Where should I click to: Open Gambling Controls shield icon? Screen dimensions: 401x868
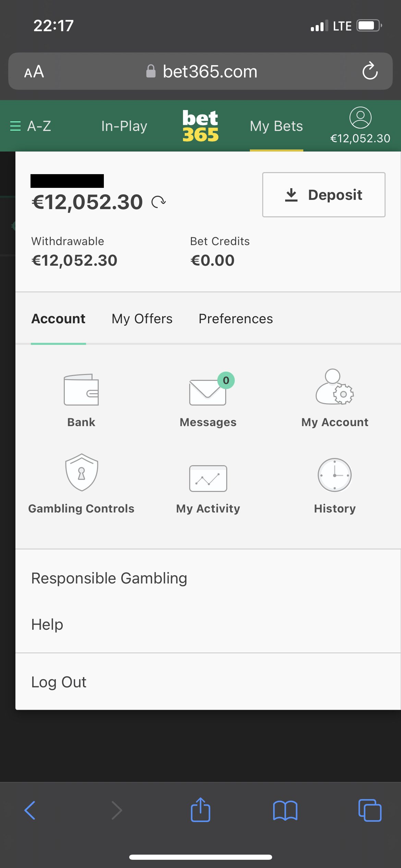pos(82,472)
